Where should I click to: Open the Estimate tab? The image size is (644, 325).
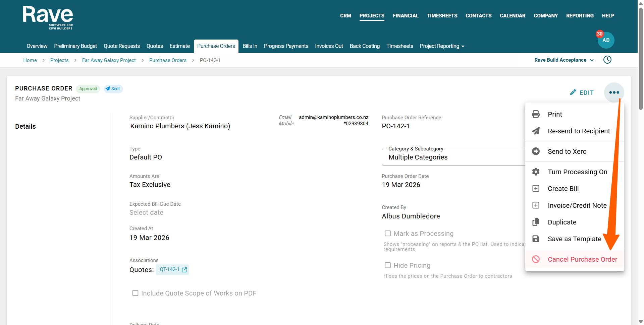pyautogui.click(x=179, y=46)
